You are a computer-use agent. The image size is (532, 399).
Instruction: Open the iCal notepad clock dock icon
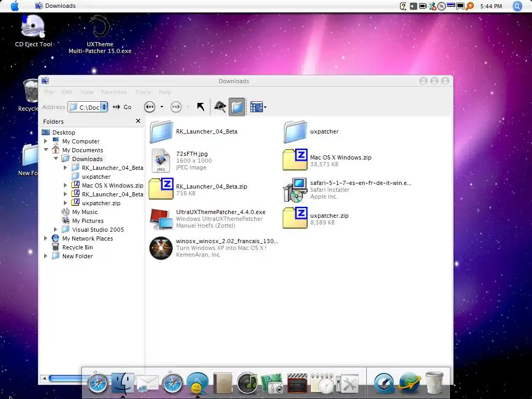click(x=322, y=383)
